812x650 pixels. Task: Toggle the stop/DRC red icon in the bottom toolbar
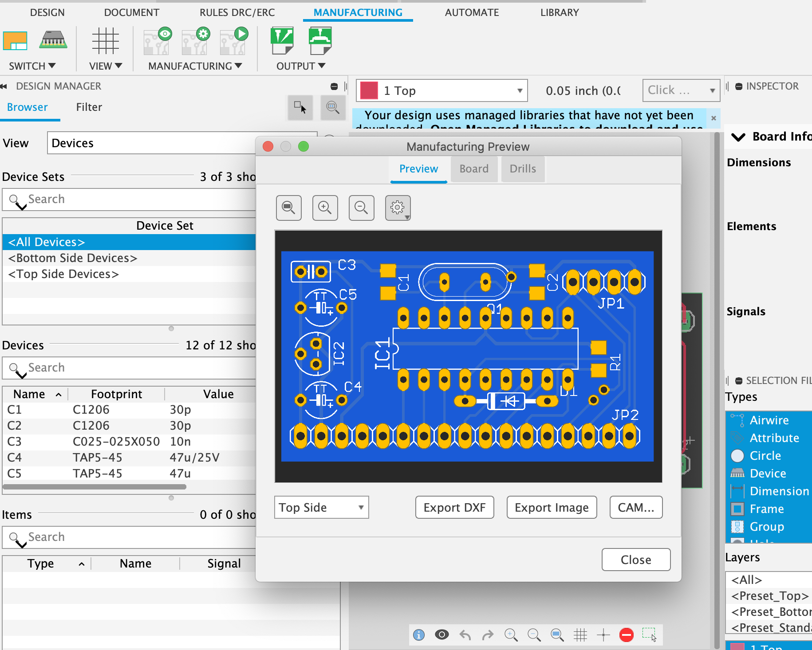[x=627, y=635]
